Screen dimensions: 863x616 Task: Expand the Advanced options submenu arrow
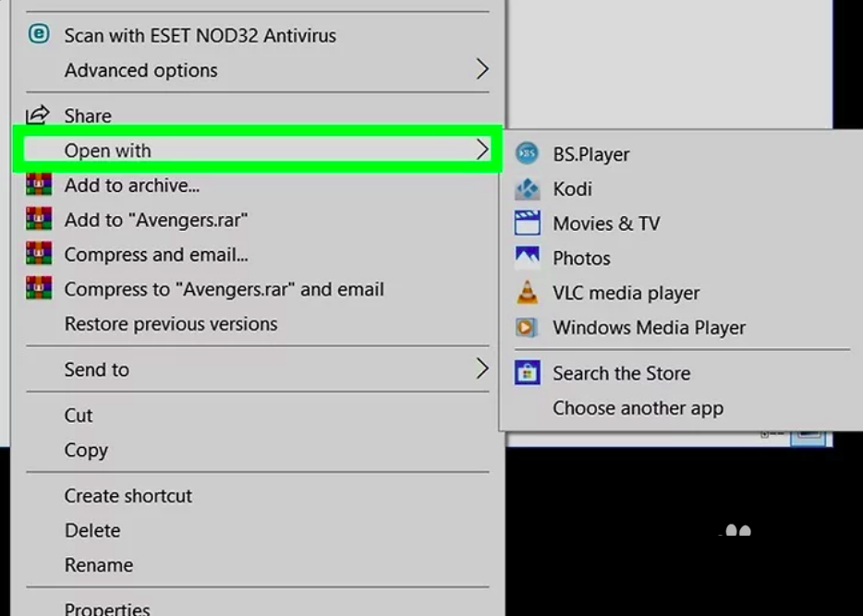pos(482,69)
